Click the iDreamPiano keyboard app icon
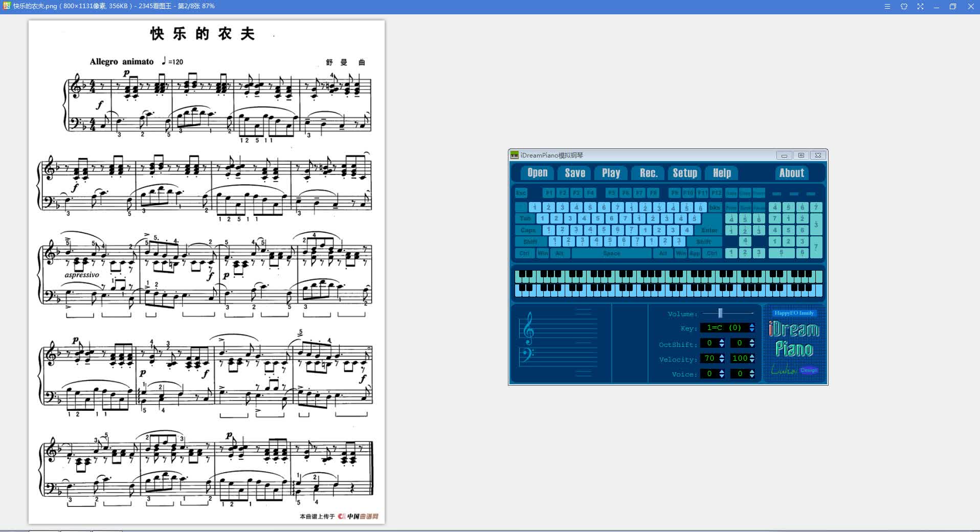The width and height of the screenshot is (980, 532). point(515,155)
